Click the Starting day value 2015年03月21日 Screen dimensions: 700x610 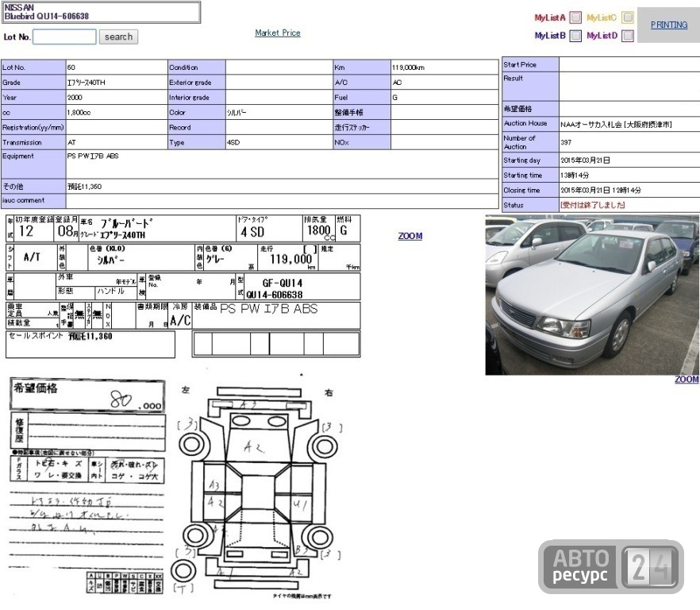585,160
